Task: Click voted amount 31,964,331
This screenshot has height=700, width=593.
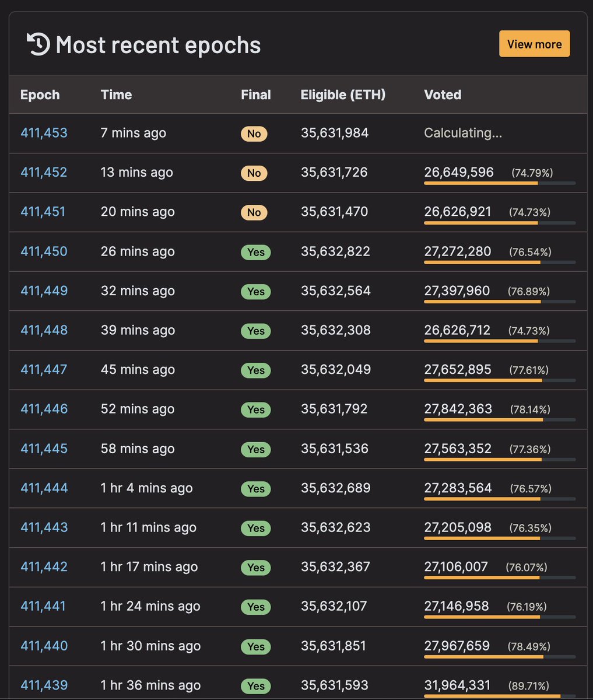Action: (x=458, y=685)
